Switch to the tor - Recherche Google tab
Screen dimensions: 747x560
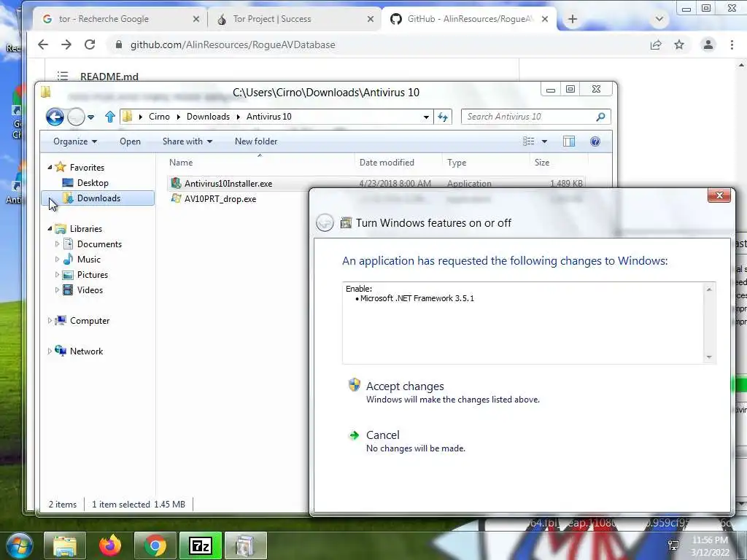point(119,19)
